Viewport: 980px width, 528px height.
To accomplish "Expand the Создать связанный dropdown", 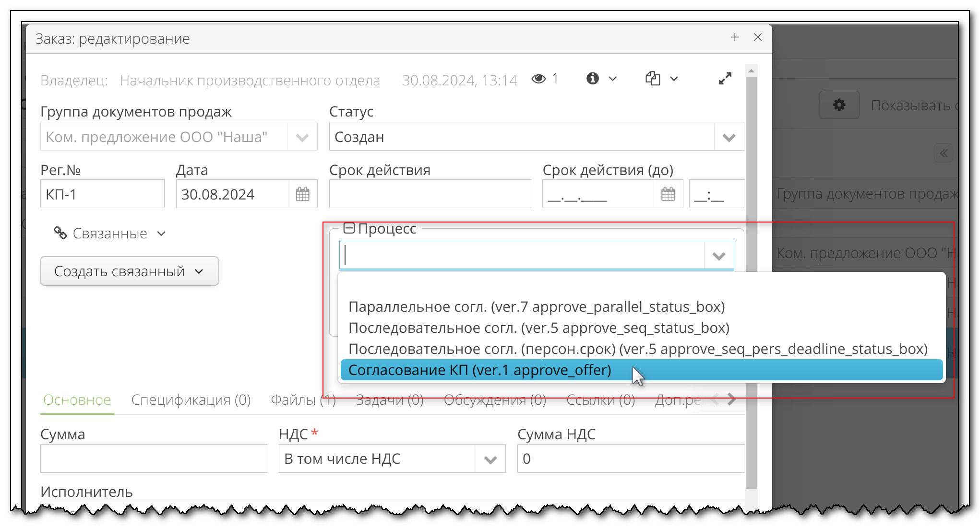I will [200, 271].
